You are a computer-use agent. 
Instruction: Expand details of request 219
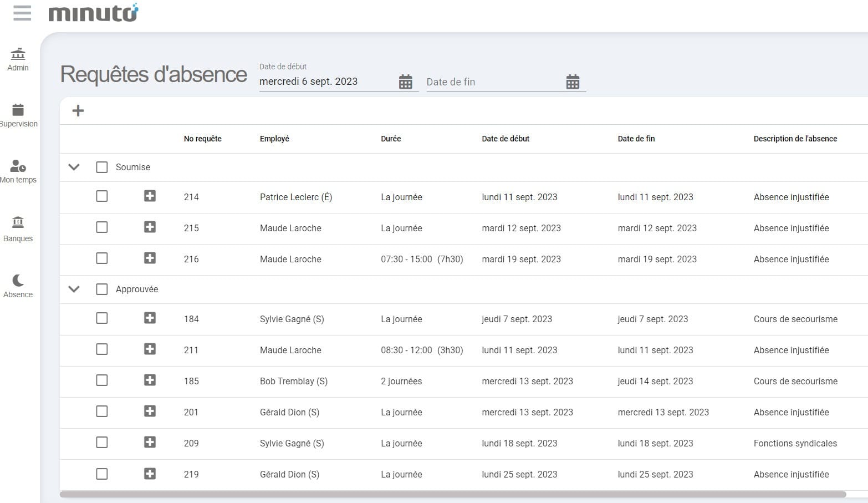pyautogui.click(x=150, y=474)
